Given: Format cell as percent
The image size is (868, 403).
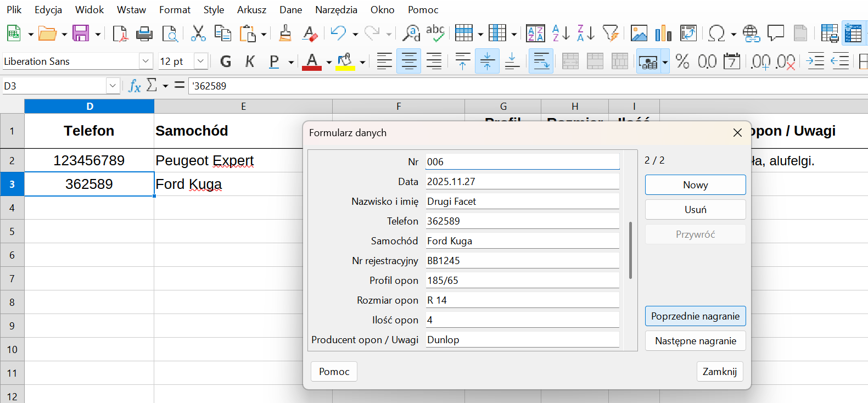Looking at the screenshot, I should [682, 61].
